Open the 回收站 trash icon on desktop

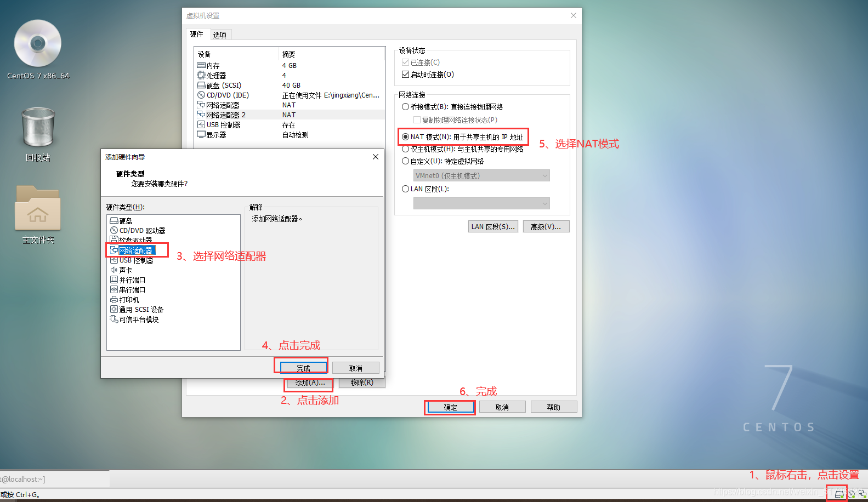[38, 134]
